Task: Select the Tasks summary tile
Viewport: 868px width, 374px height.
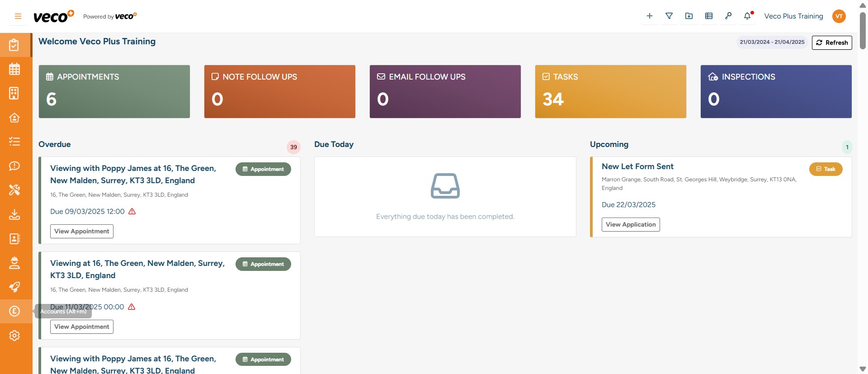Action: coord(610,91)
